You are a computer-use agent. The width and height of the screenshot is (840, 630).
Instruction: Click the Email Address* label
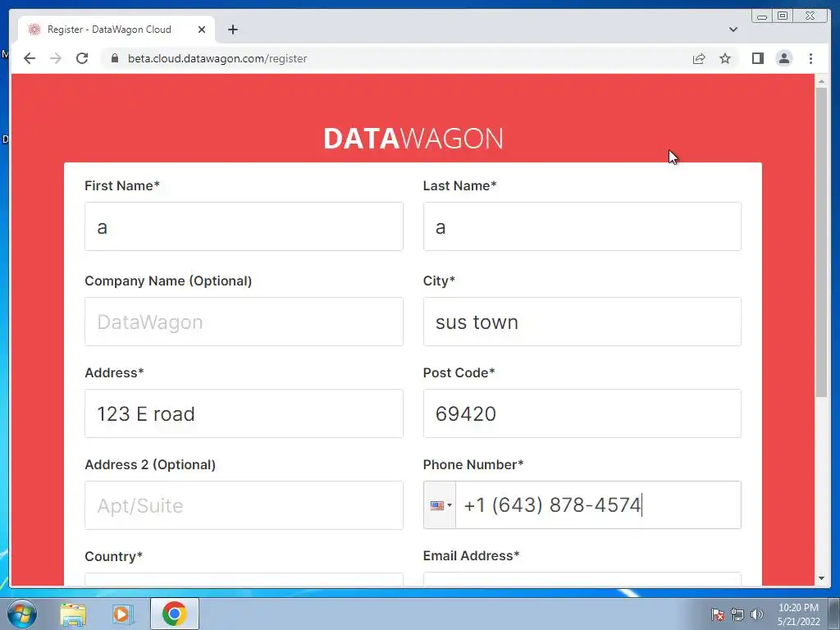pos(471,555)
